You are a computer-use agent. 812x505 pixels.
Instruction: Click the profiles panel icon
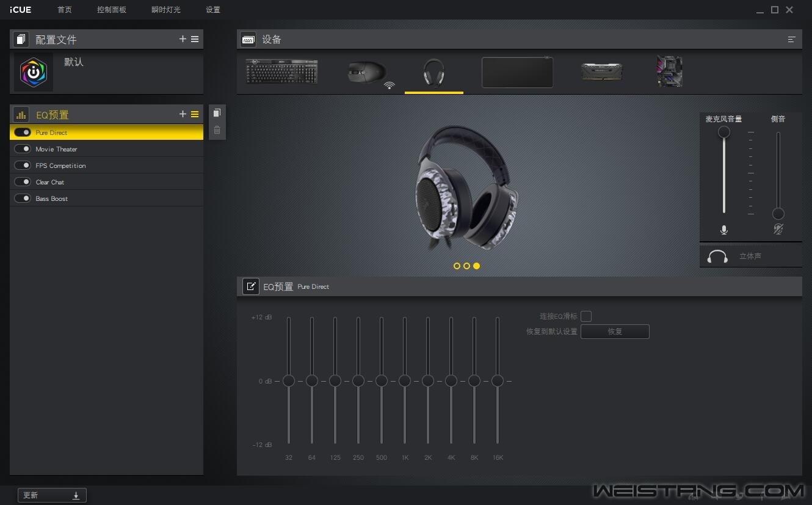[x=21, y=40]
